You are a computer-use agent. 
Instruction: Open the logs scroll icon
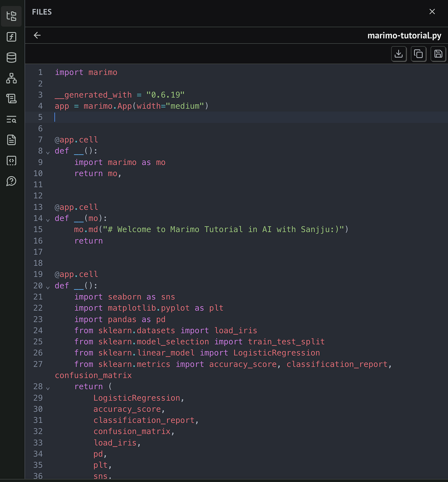tap(12, 99)
